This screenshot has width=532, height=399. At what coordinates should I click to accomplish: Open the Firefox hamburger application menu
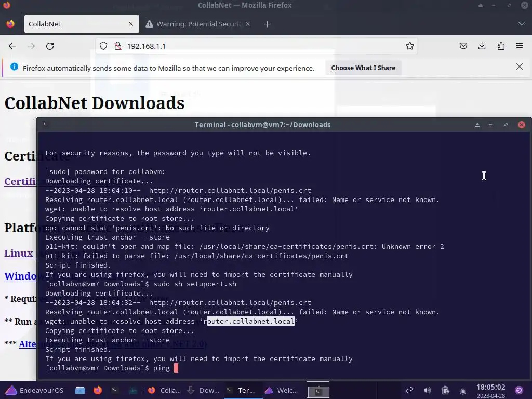point(520,46)
